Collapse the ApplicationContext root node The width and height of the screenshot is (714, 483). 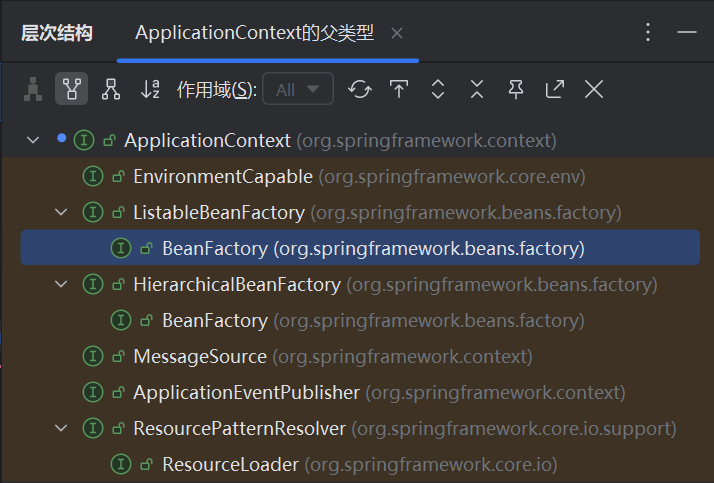pyautogui.click(x=33, y=140)
